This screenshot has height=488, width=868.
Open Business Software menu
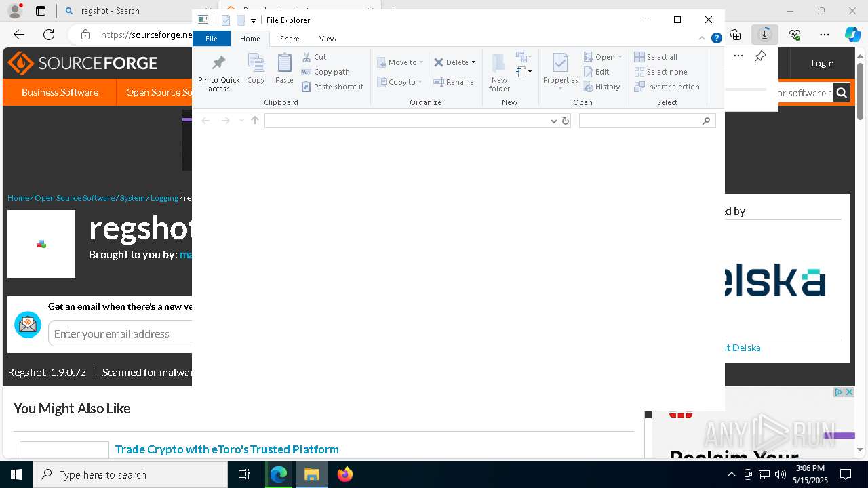tap(60, 92)
